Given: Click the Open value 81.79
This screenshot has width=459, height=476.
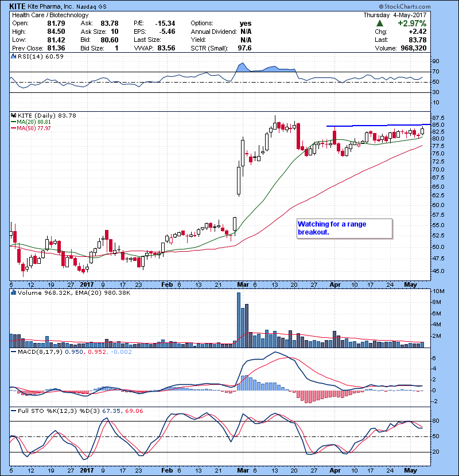Looking at the screenshot, I should [56, 24].
